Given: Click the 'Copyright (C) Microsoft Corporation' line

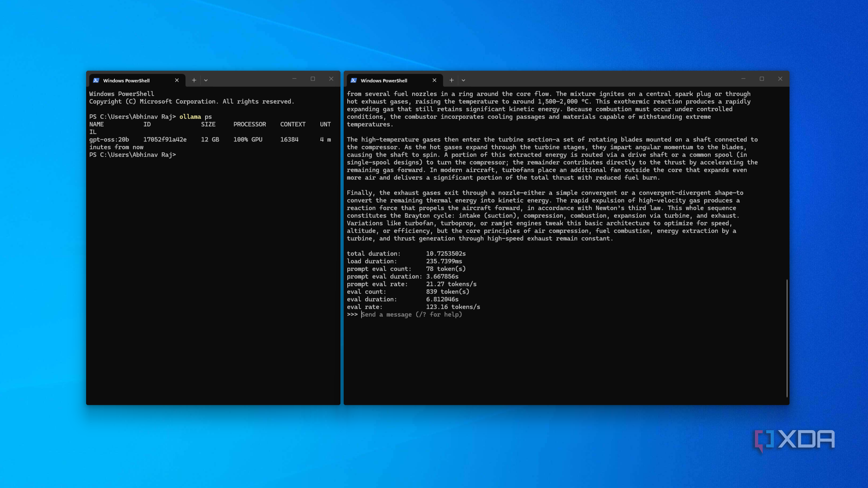Looking at the screenshot, I should pos(192,101).
